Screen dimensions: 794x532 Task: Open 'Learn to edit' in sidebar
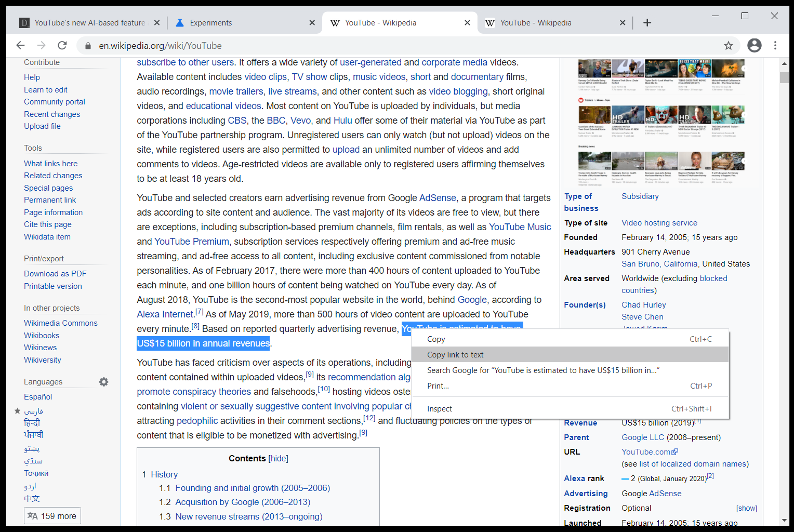pyautogui.click(x=46, y=90)
